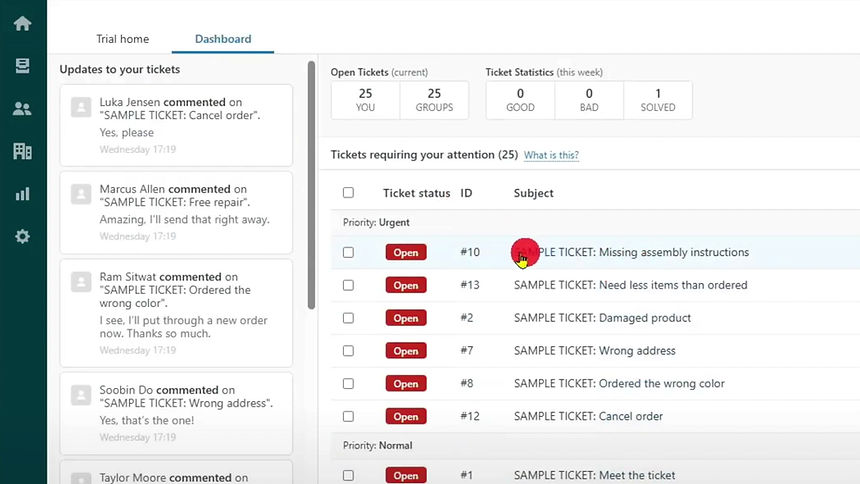The width and height of the screenshot is (860, 484).
Task: Check the box for ticket #7
Action: pos(348,351)
